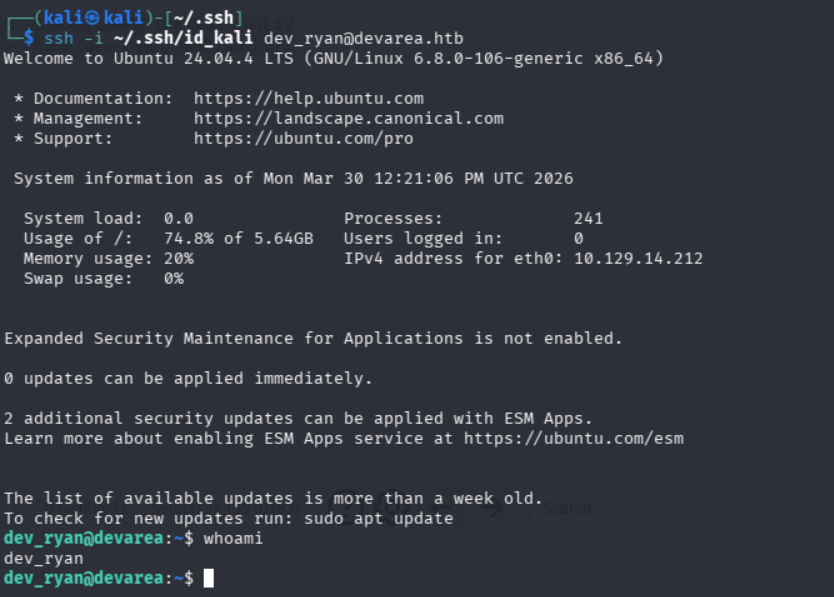Click the whoami command text
Screen dimensions: 834x597
[233, 538]
